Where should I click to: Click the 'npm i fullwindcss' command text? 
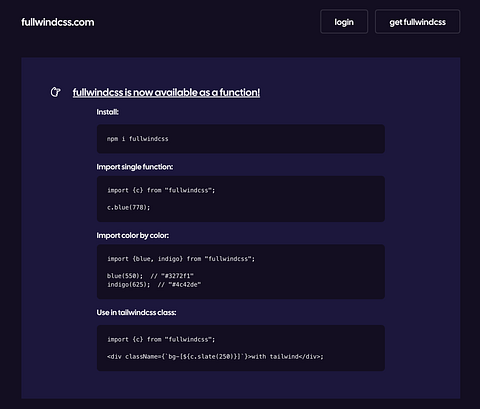[x=138, y=139]
